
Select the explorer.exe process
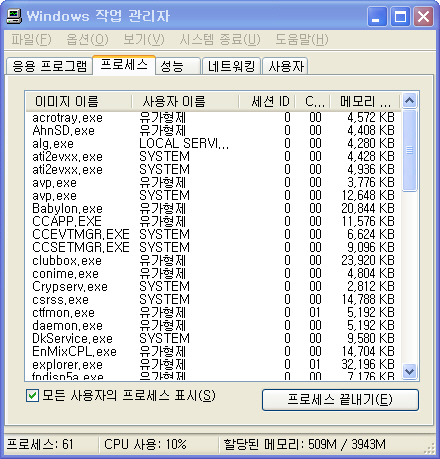(213, 365)
